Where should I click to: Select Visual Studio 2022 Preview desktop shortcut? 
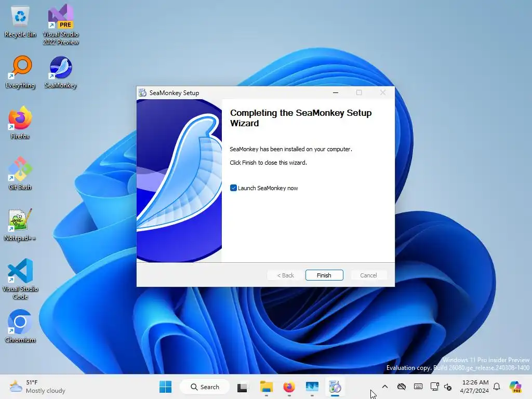click(x=61, y=25)
